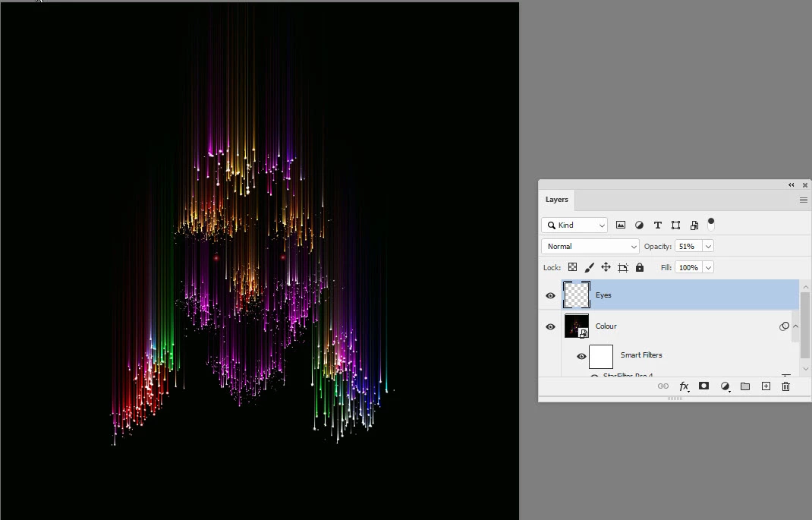Open the Kind filter type dropdown
This screenshot has height=520, width=812.
click(574, 225)
